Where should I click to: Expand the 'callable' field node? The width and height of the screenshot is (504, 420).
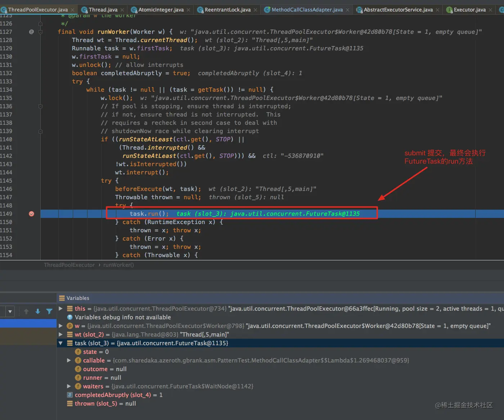69,360
